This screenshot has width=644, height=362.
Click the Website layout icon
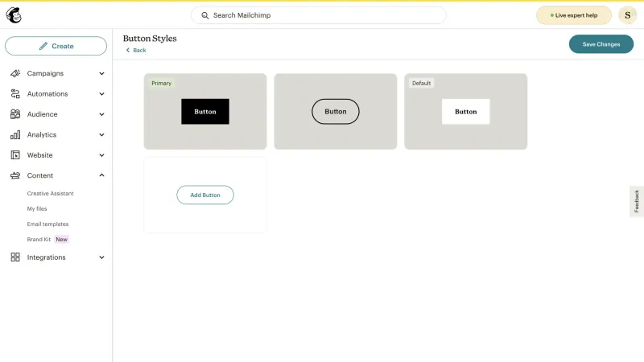[x=15, y=155]
